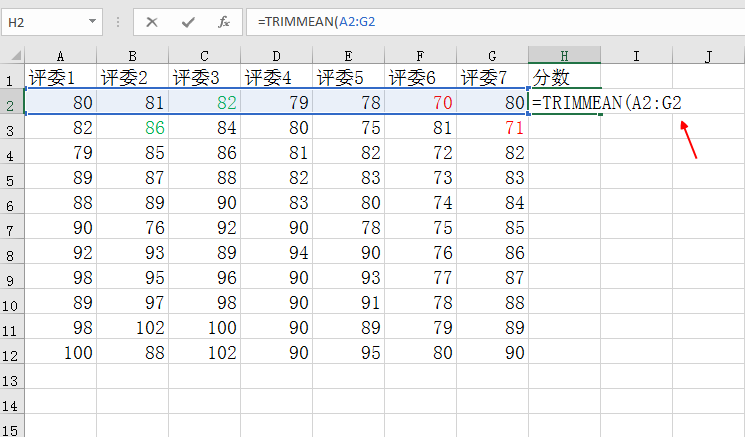
Task: Cancel the formula entry with X icon
Action: [x=152, y=22]
